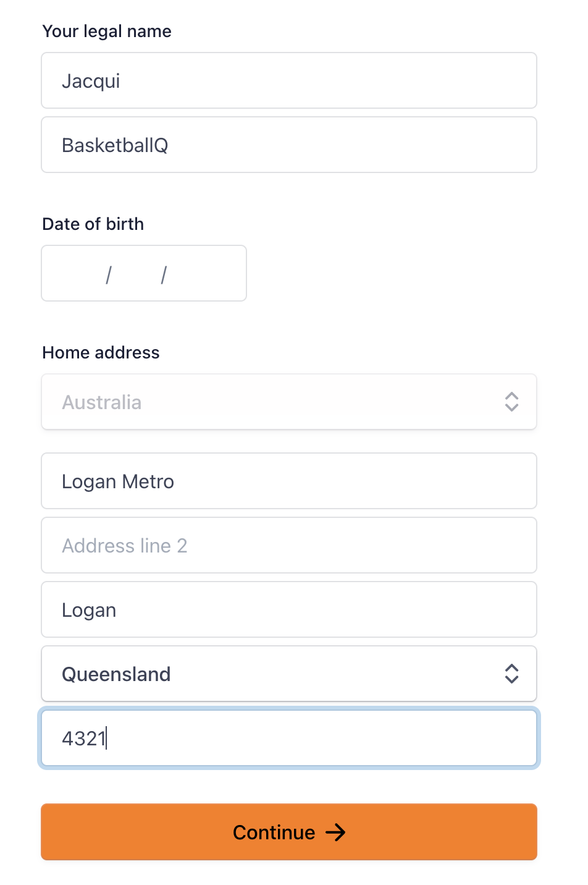
Task: Click the empty Address line 2 field
Action: pyautogui.click(x=289, y=545)
